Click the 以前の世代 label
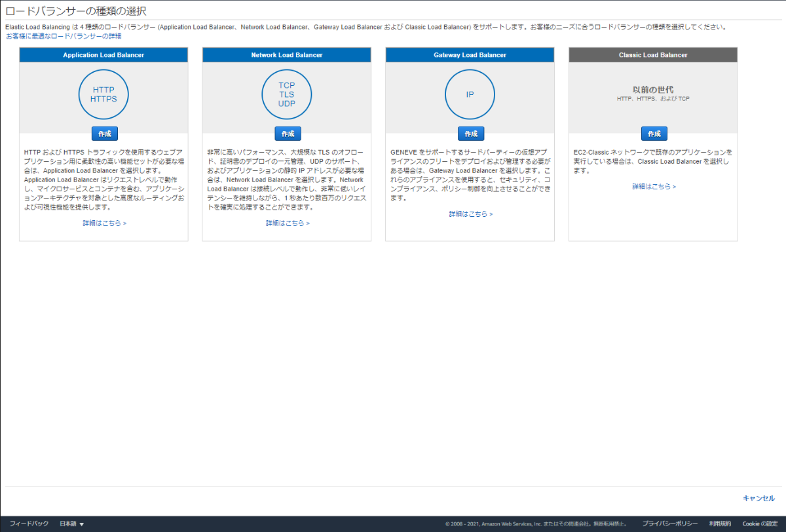The width and height of the screenshot is (786, 532). point(653,89)
